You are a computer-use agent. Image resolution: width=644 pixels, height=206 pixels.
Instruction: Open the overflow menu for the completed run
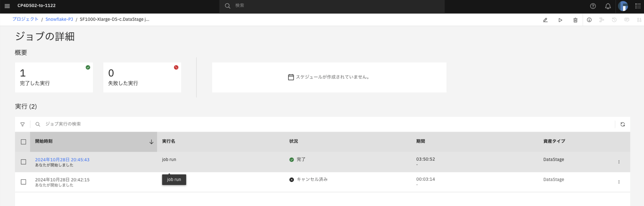[619, 162]
